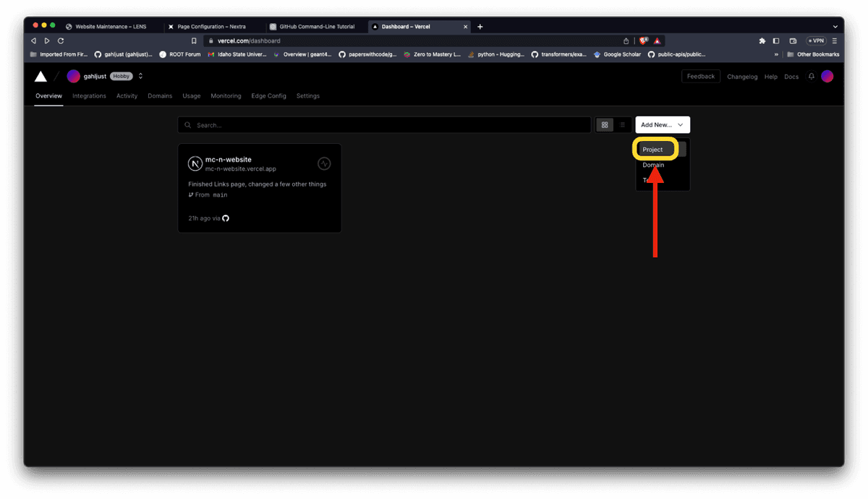Switch to Page Configuration – Nextra tab
This screenshot has width=868, height=499.
tap(213, 27)
